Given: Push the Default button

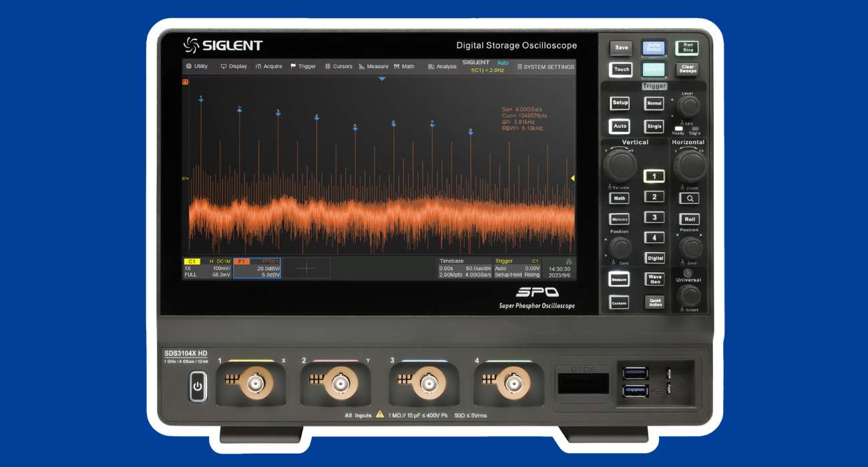Looking at the screenshot, I should point(654,69).
